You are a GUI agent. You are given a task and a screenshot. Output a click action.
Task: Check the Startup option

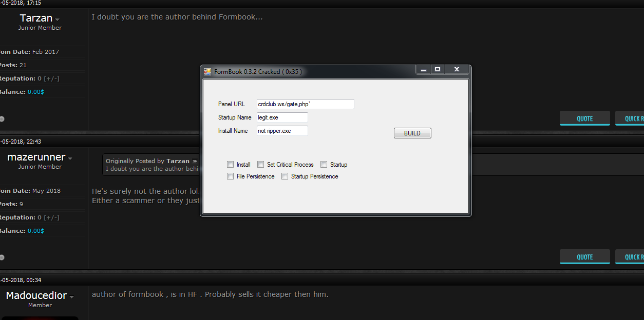pyautogui.click(x=324, y=165)
